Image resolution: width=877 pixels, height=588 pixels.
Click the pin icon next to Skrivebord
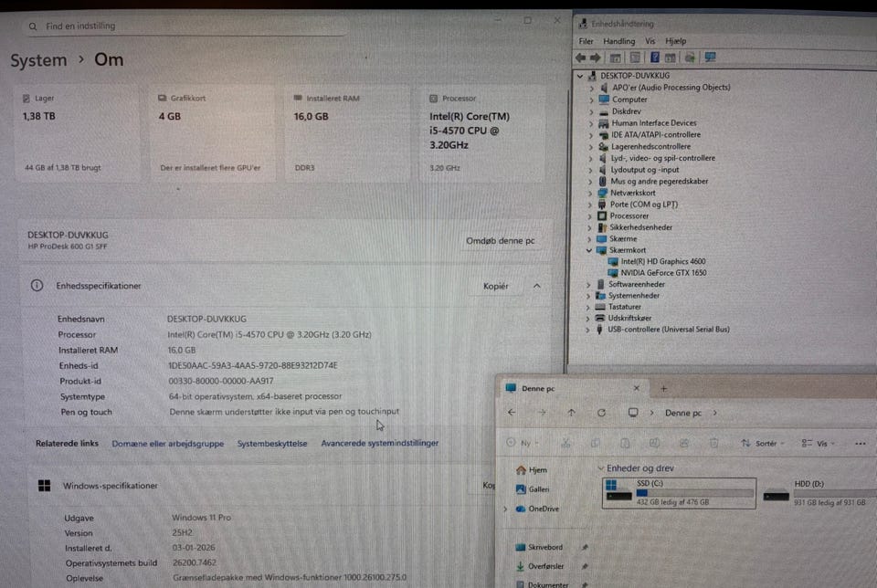coord(585,547)
